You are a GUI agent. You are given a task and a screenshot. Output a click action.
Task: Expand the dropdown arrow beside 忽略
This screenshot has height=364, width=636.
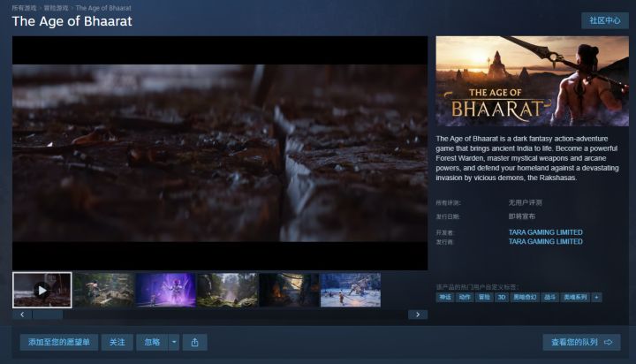coord(174,342)
